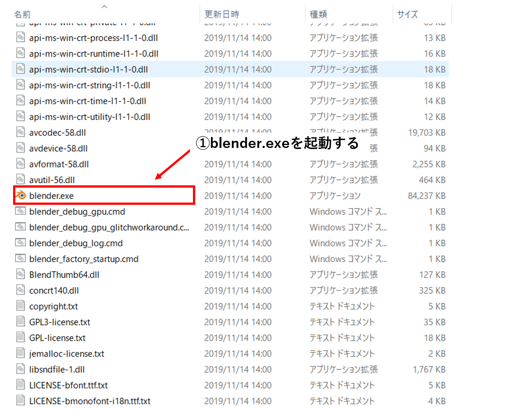
Task: Select file name api-ms-win-crt-stdio-l1-1-0.dll
Action: pos(88,69)
